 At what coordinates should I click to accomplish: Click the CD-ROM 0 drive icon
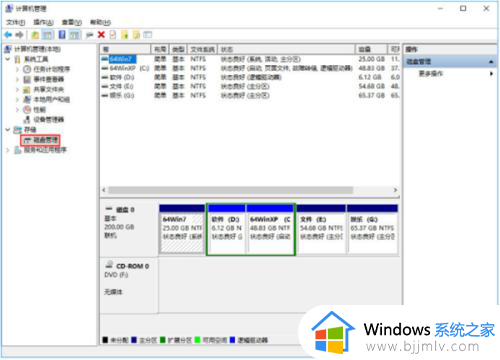109,265
